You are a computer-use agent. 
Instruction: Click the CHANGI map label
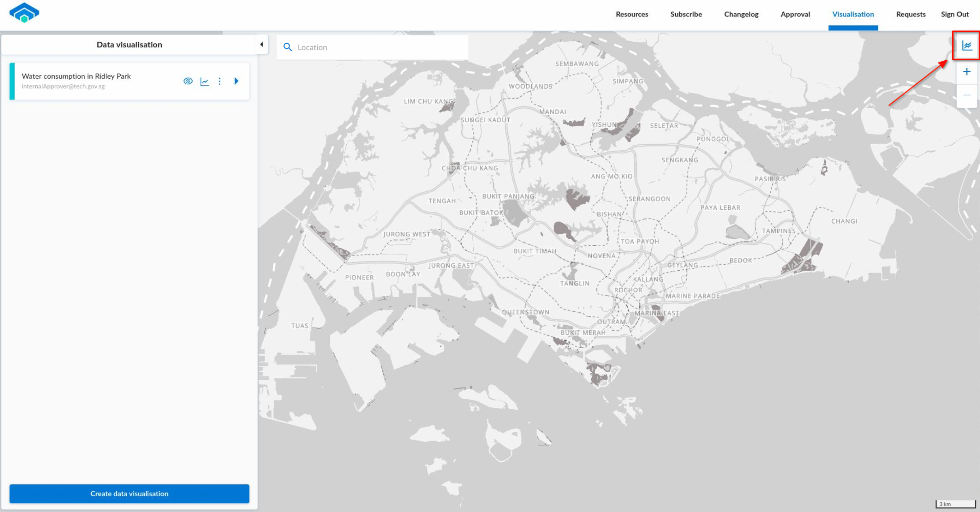click(x=844, y=221)
